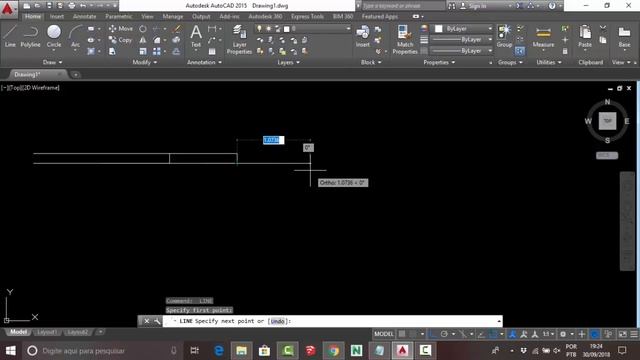The height and width of the screenshot is (360, 640).
Task: Click the Group tool
Action: point(504,36)
